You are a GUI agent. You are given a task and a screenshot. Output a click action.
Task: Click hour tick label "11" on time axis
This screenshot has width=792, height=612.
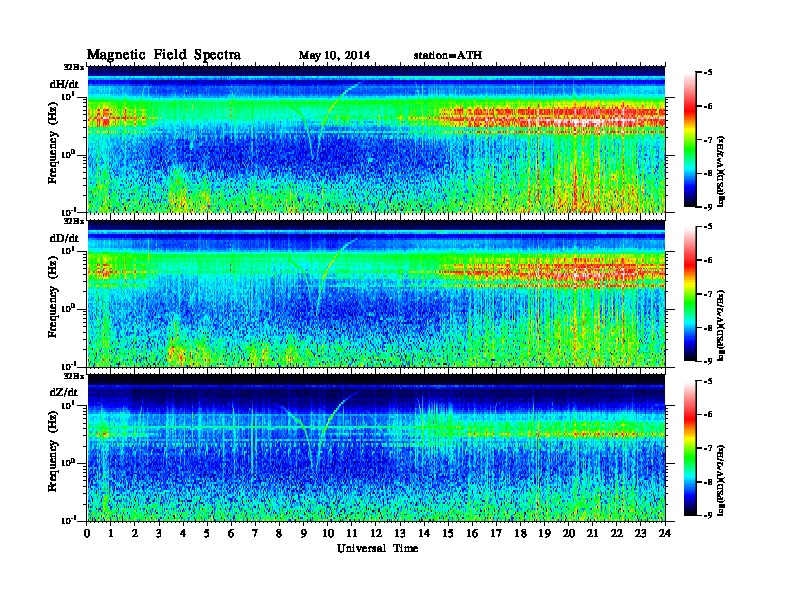point(352,533)
